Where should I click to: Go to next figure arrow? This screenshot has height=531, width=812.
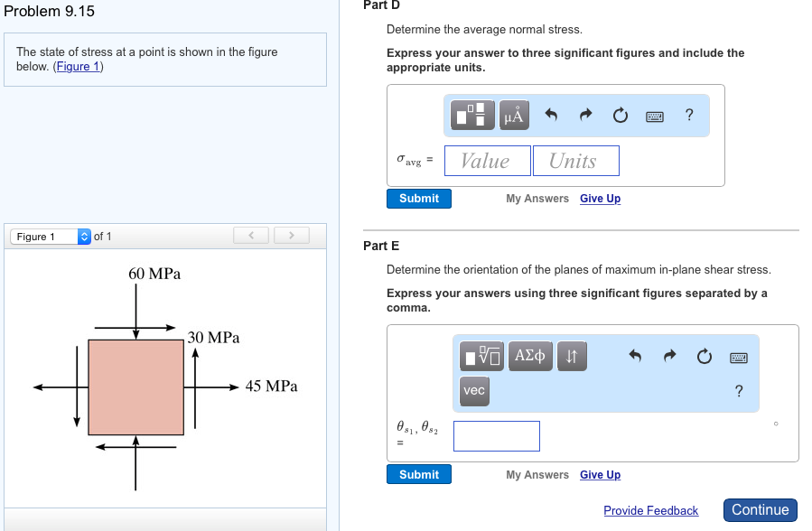[292, 235]
